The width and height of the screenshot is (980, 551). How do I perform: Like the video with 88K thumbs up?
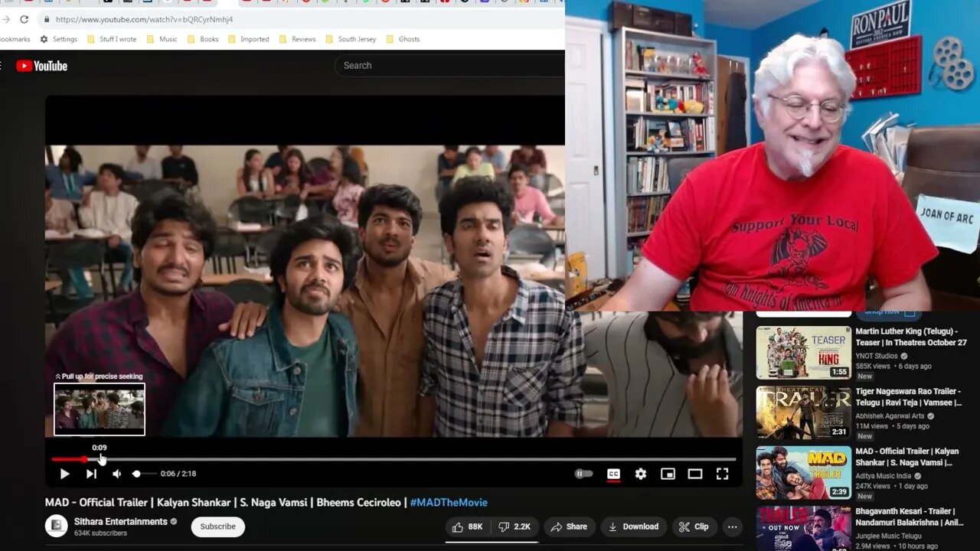467,527
